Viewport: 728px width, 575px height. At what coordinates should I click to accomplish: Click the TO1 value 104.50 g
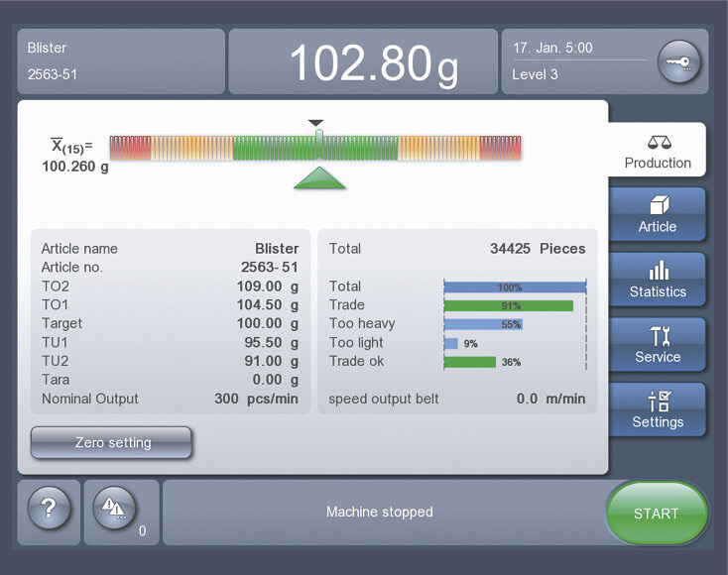268,305
